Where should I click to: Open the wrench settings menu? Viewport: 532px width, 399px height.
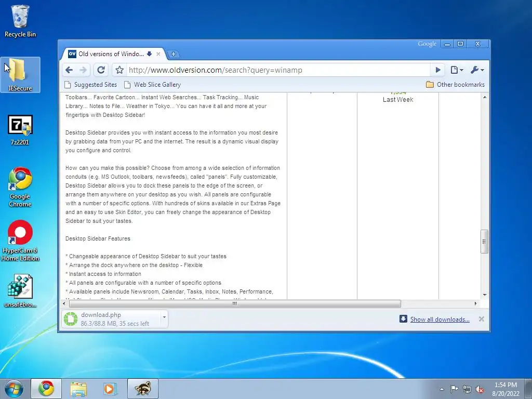(x=477, y=70)
